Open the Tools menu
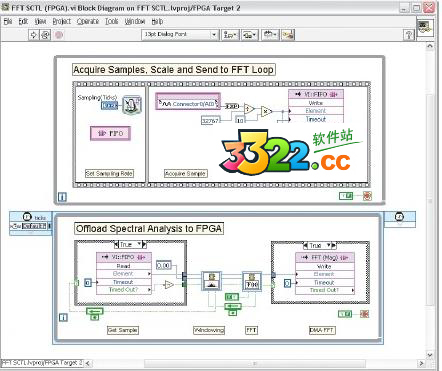The width and height of the screenshot is (442, 371). [112, 21]
